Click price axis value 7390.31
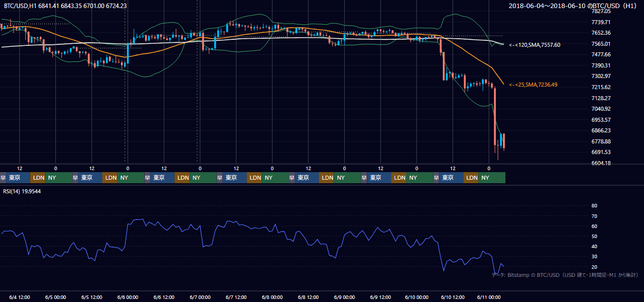Image resolution: width=644 pixels, height=302 pixels. click(x=601, y=65)
